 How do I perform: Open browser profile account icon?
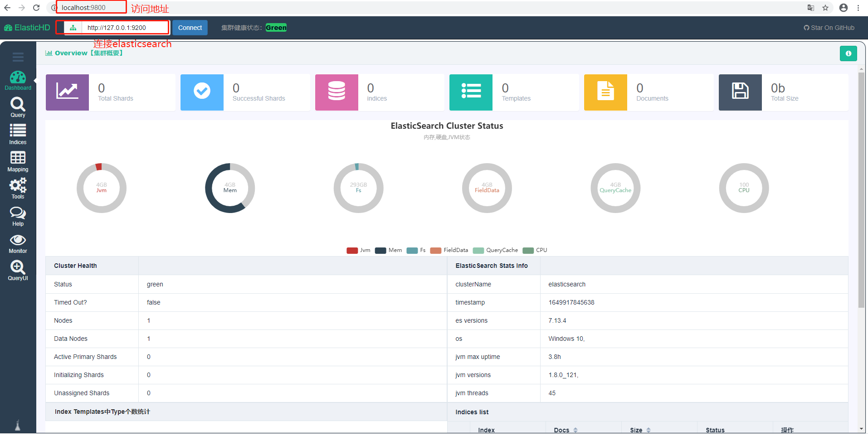[844, 8]
